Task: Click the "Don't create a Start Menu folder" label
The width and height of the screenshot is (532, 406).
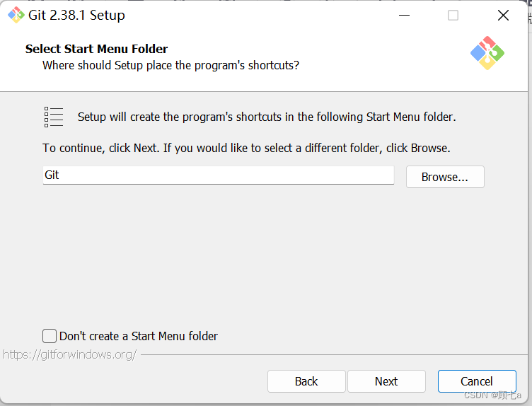Action: (139, 336)
